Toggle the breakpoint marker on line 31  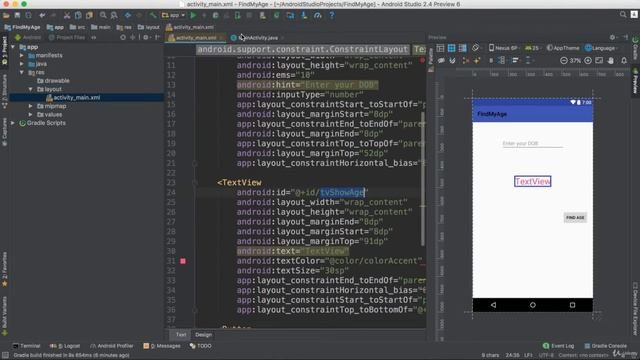pyautogui.click(x=183, y=261)
